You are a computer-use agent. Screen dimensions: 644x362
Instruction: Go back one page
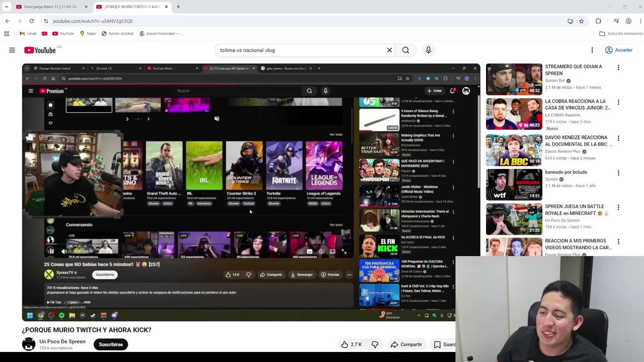coord(7,21)
